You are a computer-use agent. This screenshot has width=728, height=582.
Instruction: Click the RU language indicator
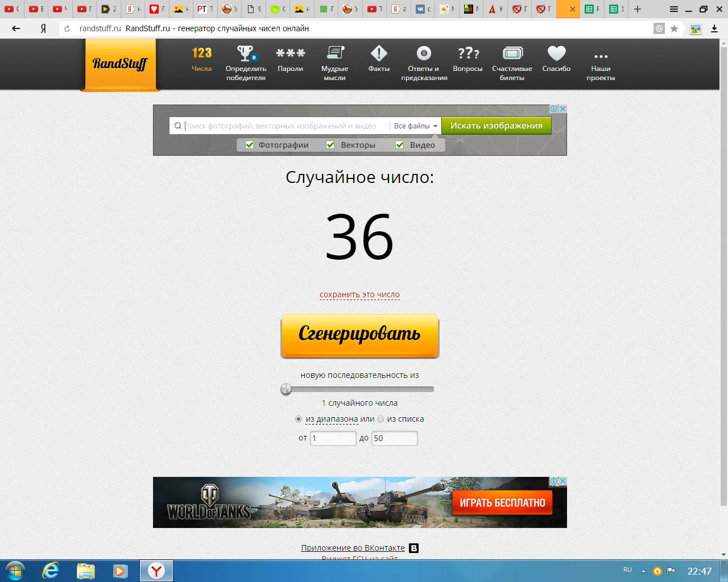627,570
